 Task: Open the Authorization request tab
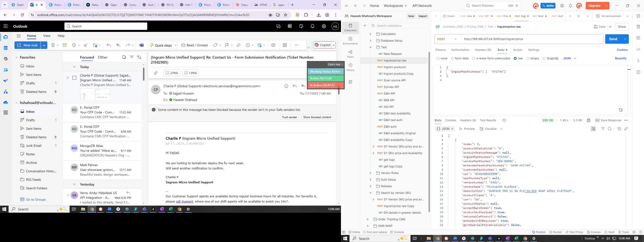[460, 50]
